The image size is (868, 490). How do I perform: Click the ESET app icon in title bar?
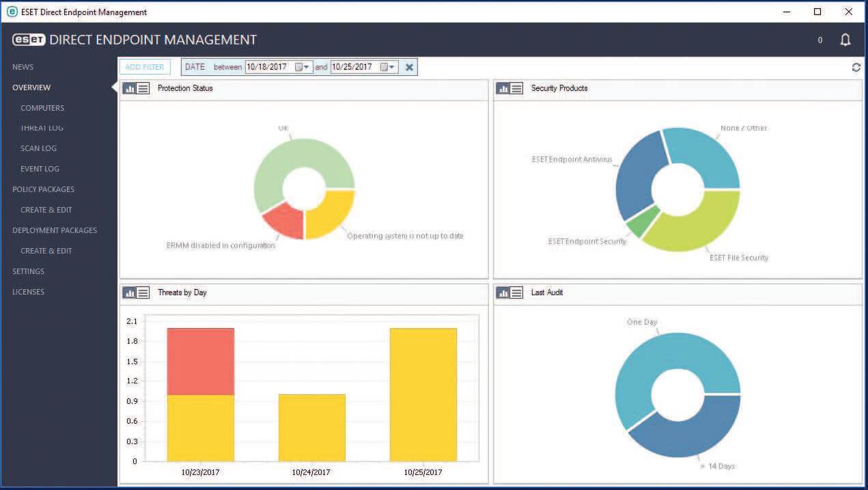pos(11,12)
